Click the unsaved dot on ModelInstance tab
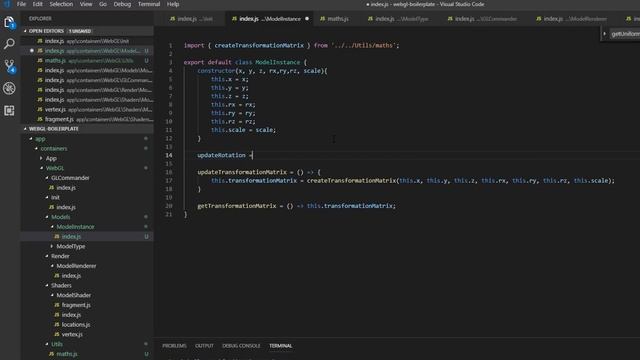Image resolution: width=640 pixels, height=360 pixels. (307, 19)
